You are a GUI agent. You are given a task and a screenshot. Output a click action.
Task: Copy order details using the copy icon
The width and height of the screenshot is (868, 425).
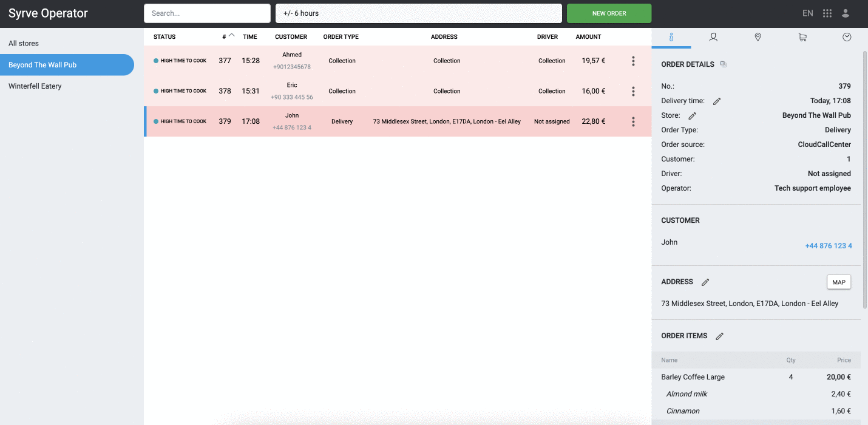[x=723, y=64]
